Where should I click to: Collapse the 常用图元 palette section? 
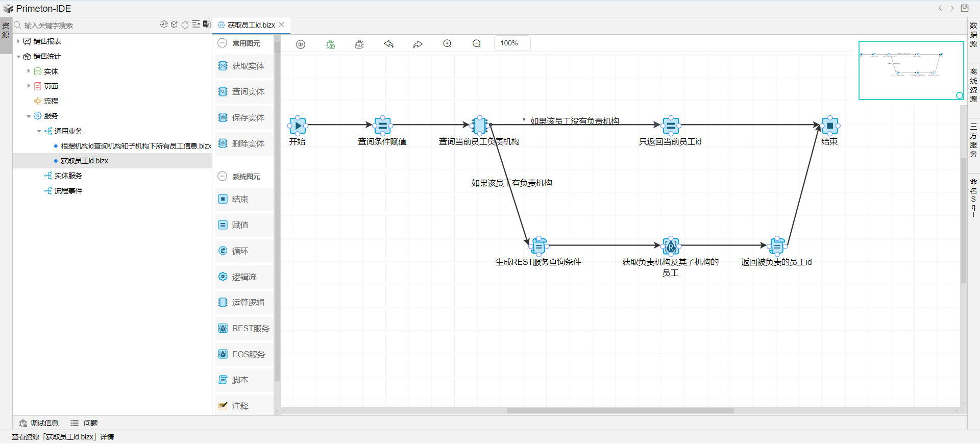(x=222, y=43)
